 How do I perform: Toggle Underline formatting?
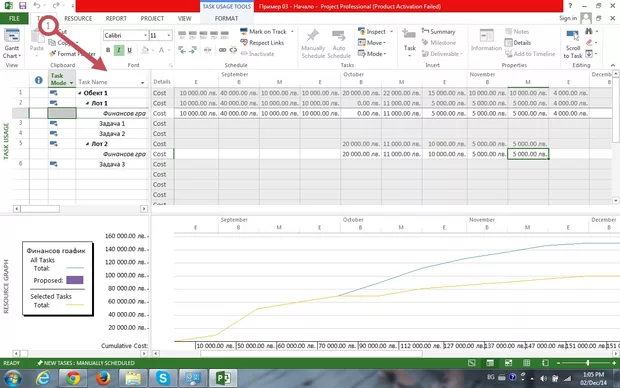[129, 50]
